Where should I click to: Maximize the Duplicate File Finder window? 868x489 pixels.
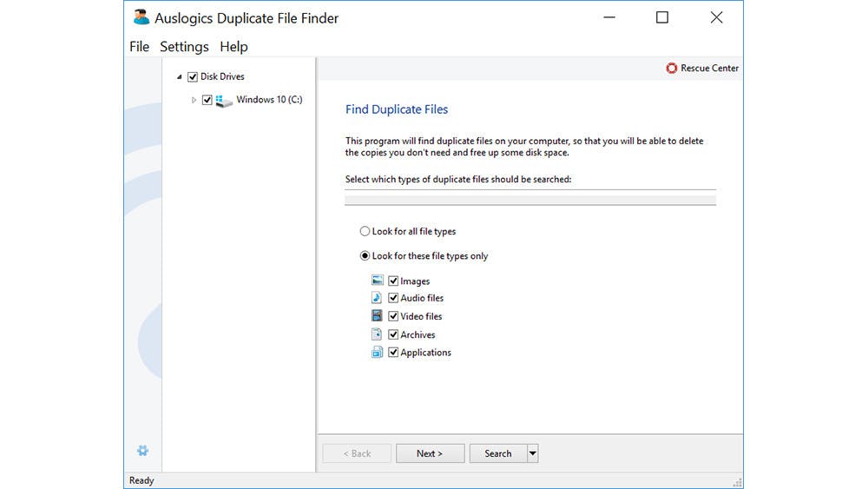[x=662, y=17]
